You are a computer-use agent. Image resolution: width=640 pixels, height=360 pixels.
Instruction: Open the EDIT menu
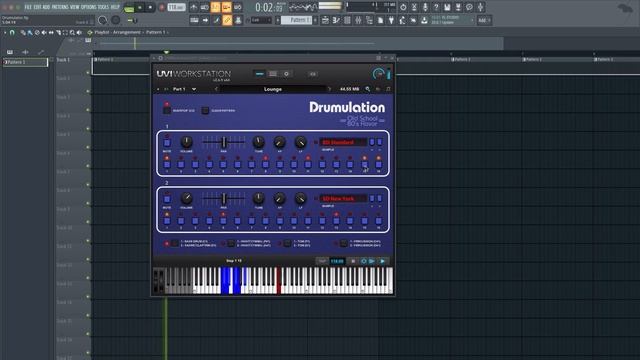pyautogui.click(x=38, y=7)
